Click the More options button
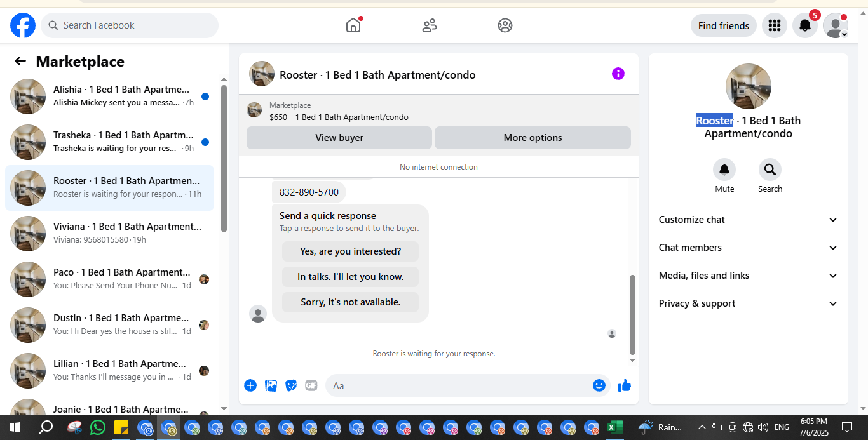The width and height of the screenshot is (868, 440). click(532, 138)
